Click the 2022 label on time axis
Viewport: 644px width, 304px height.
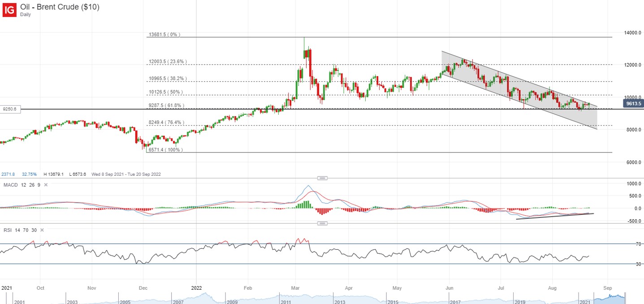pos(196,287)
